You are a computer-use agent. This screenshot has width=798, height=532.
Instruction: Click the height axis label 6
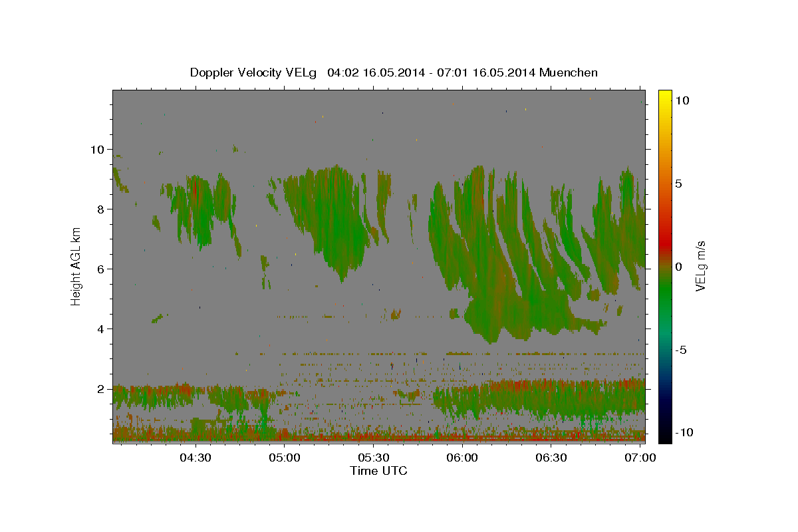tap(100, 269)
